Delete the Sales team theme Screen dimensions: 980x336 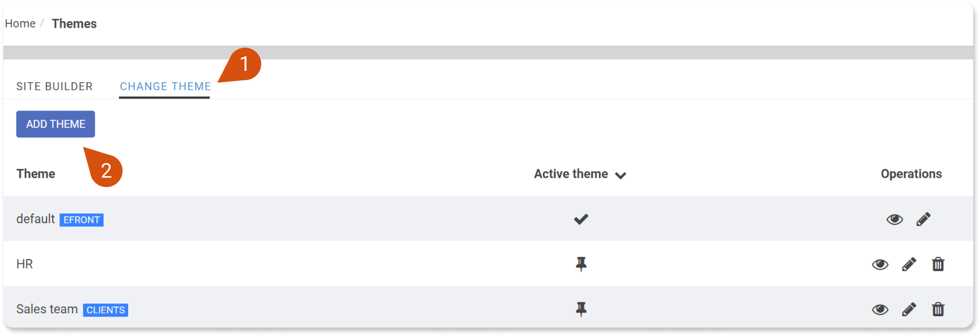[938, 309]
